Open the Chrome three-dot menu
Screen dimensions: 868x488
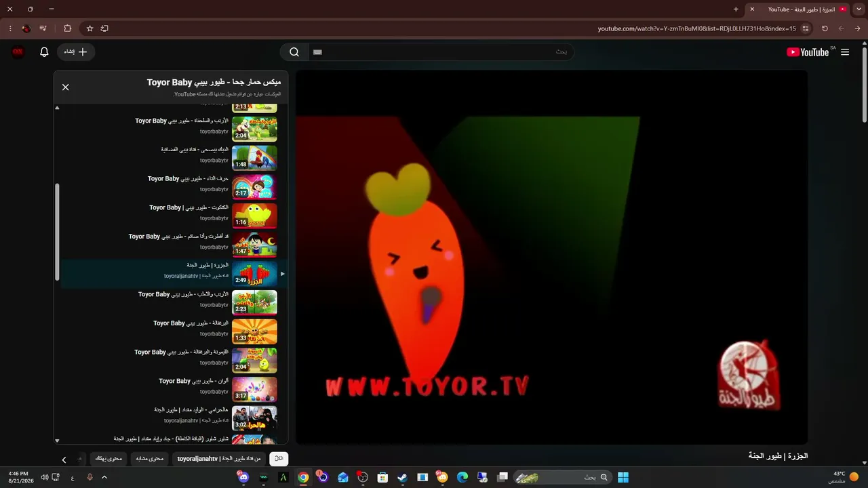tap(10, 28)
